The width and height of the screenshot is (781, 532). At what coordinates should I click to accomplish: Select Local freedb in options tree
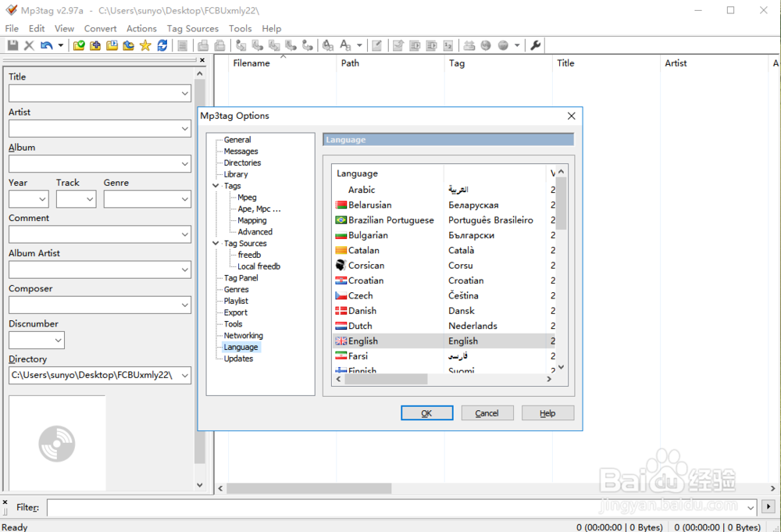click(259, 266)
